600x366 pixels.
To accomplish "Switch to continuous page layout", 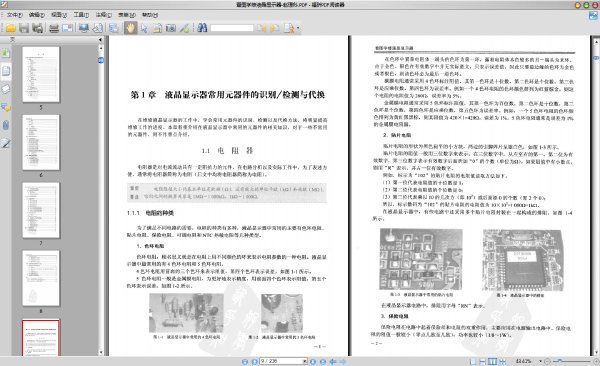I will click(483, 361).
